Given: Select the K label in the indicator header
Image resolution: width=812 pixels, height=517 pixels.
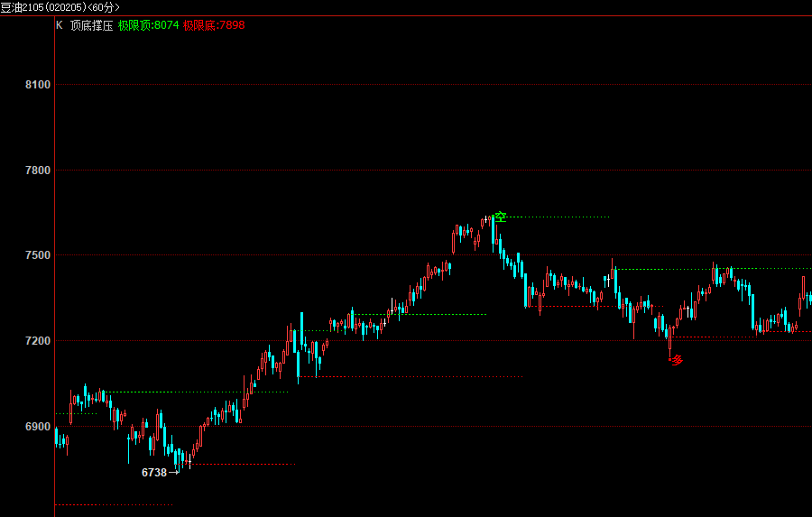Looking at the screenshot, I should pos(59,25).
